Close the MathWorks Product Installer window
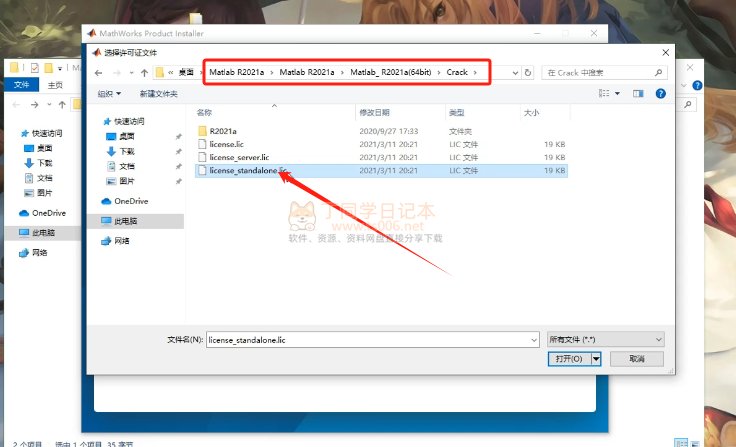The width and height of the screenshot is (736, 447). 594,33
